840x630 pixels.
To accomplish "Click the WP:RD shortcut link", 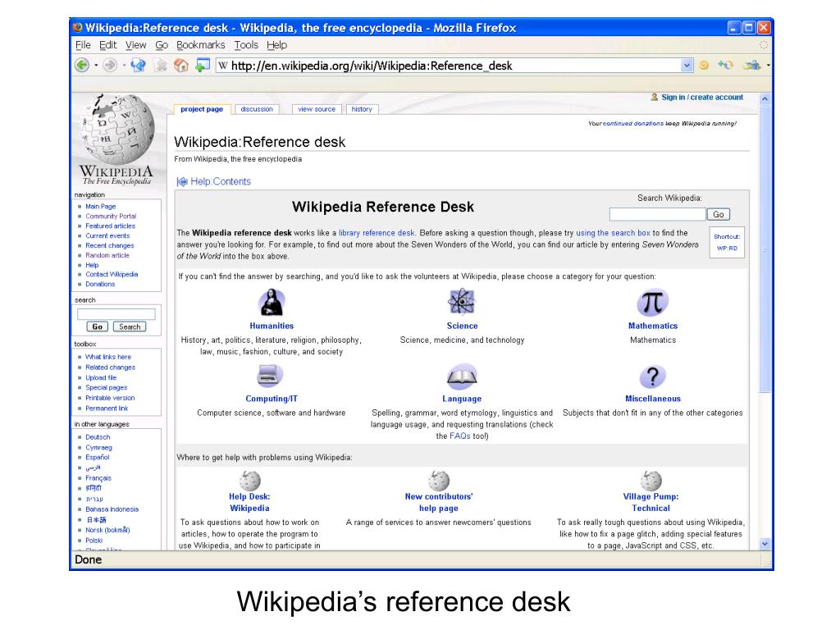I will click(x=727, y=248).
